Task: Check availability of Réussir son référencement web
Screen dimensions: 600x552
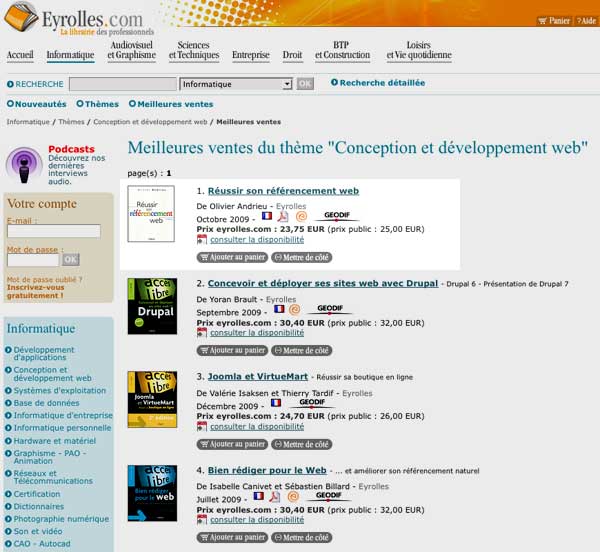Action: coord(257,240)
